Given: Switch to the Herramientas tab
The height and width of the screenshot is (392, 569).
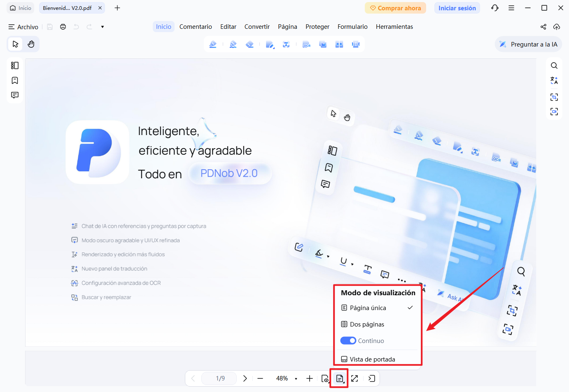Looking at the screenshot, I should tap(394, 27).
